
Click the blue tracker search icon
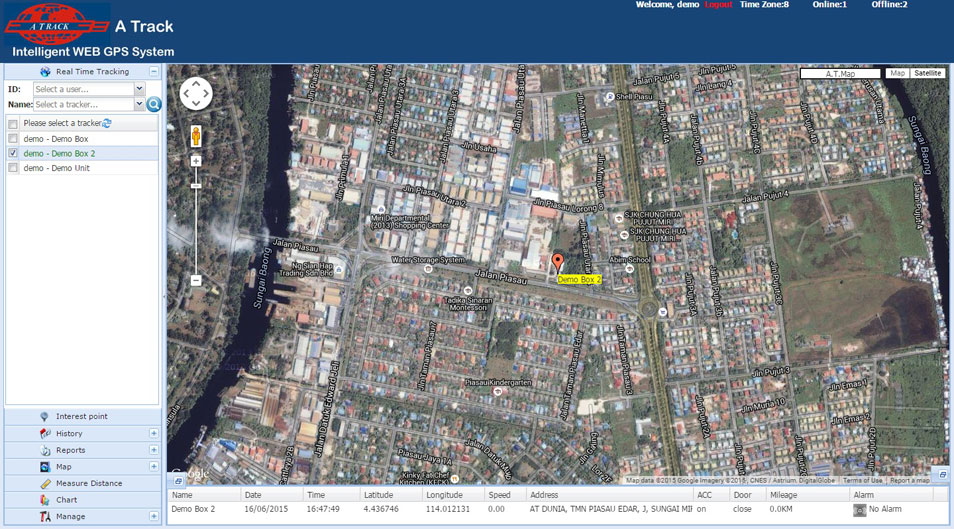(x=154, y=104)
